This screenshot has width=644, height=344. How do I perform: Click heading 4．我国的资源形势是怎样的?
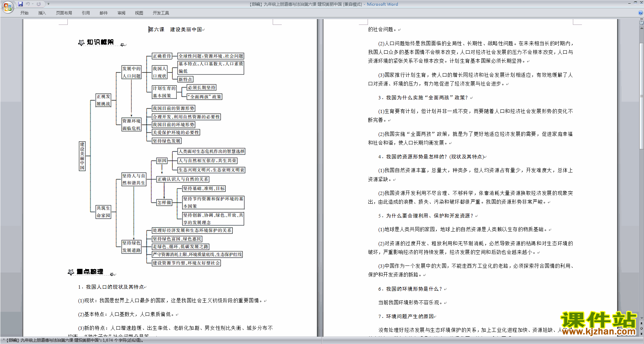(431, 157)
